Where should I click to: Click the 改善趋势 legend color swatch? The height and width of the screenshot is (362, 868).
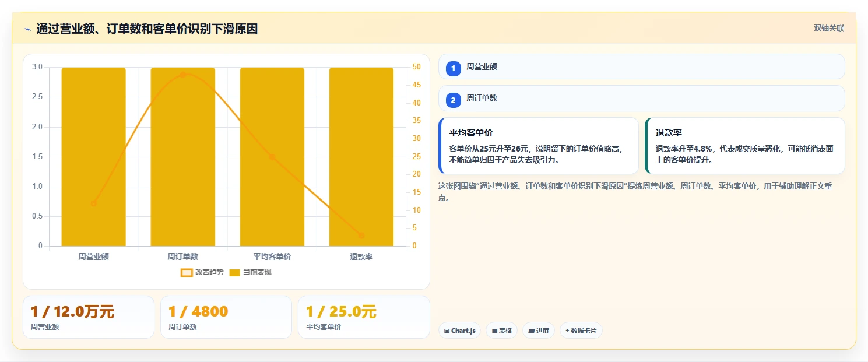187,272
